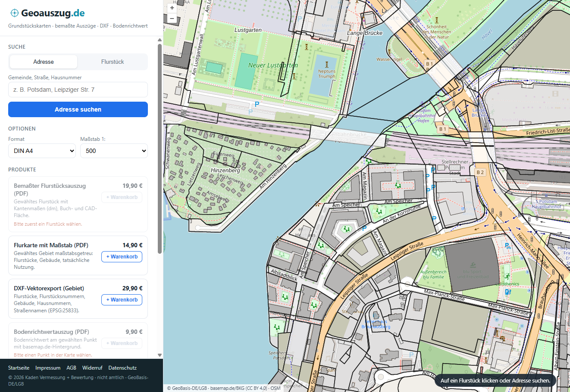Click the Flurkarte mit Maßstab (PDF) product title
Viewport: 570px width, 392px height.
coord(51,245)
